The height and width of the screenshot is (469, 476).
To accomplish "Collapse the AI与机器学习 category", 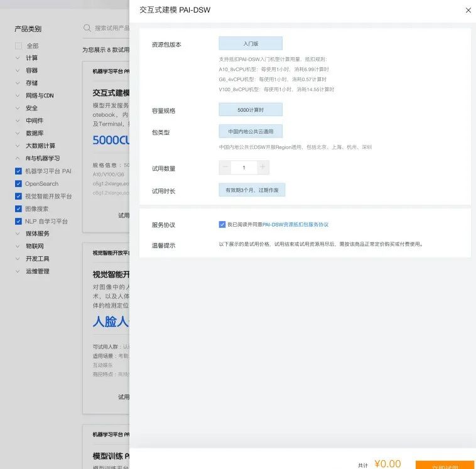I will (18, 158).
